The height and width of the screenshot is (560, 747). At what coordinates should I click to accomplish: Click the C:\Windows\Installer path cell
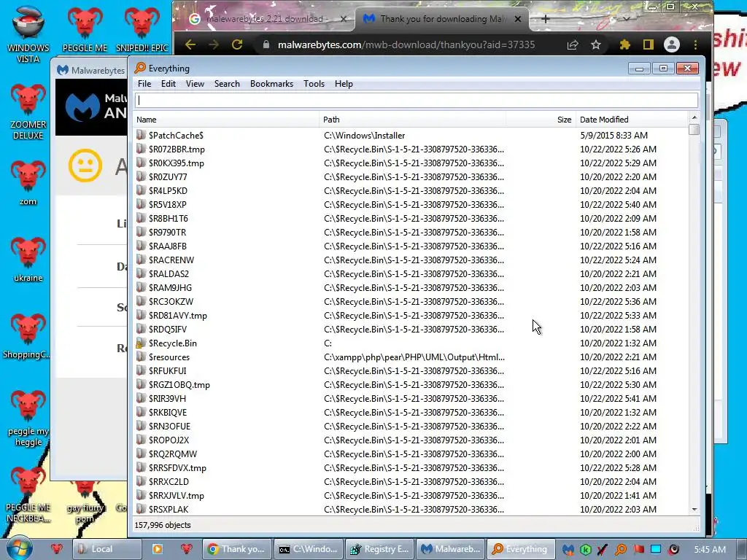click(x=365, y=135)
